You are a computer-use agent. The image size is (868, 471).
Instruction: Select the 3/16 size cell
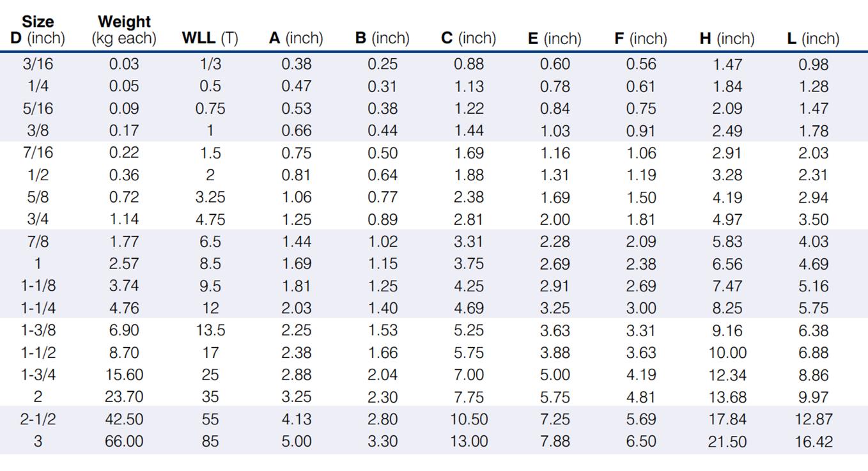click(x=38, y=64)
